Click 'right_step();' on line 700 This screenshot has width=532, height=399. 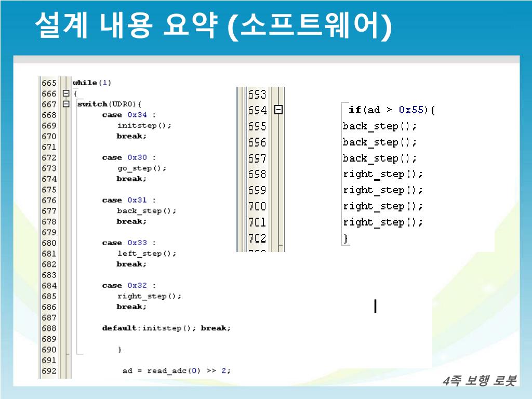(383, 206)
